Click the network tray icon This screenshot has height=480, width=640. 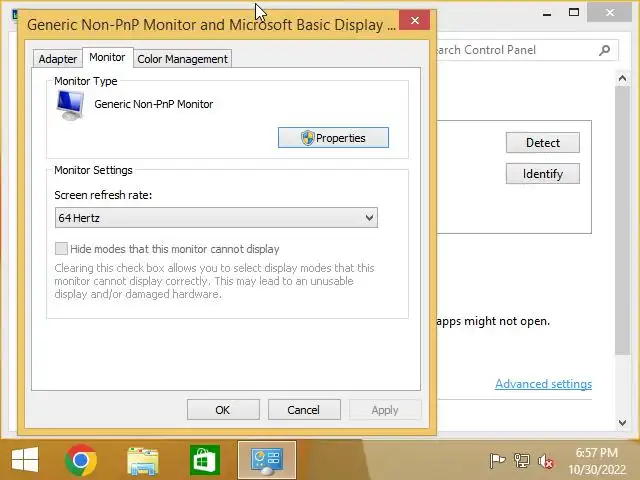pyautogui.click(x=521, y=461)
